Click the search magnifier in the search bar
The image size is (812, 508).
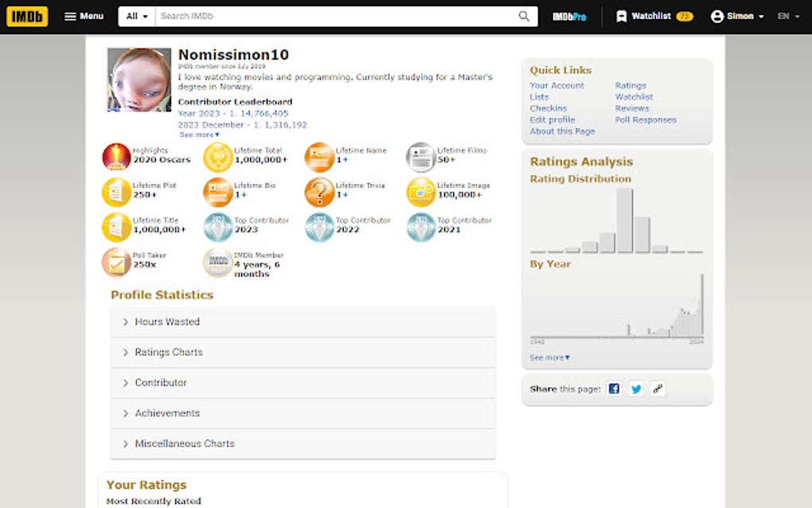pos(524,16)
